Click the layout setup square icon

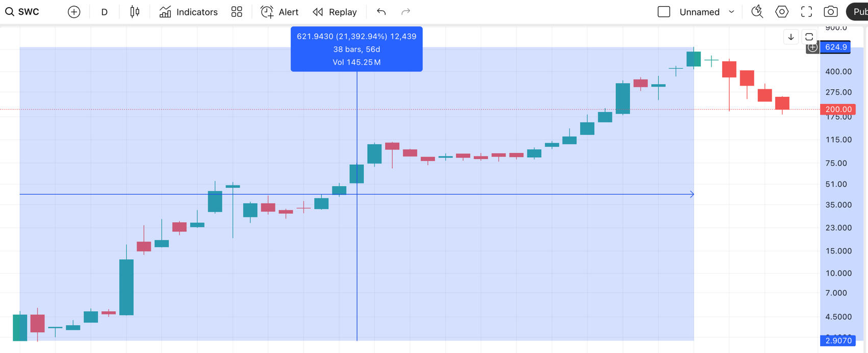[x=663, y=12]
